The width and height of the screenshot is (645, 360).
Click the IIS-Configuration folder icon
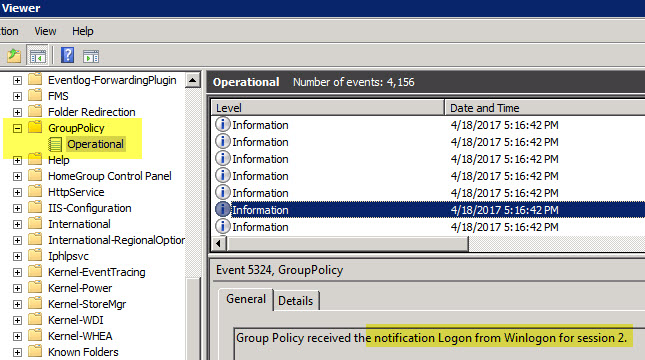[x=35, y=208]
